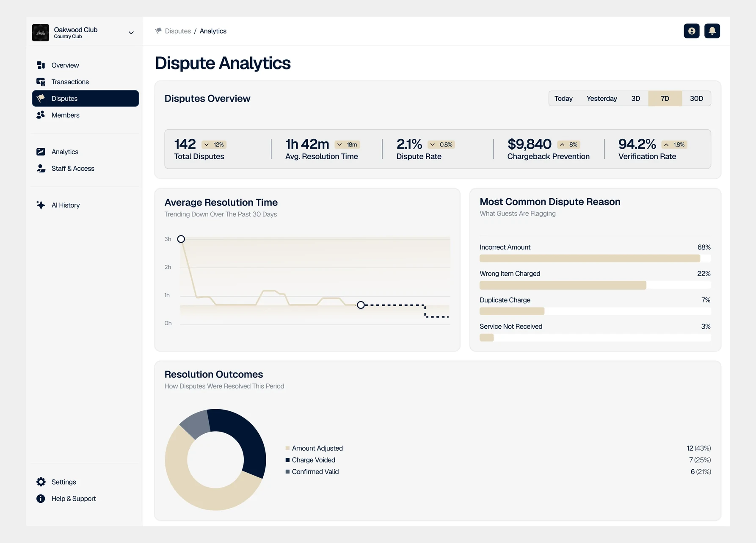Click the AI History sparkle icon
The height and width of the screenshot is (543, 756).
click(x=41, y=205)
